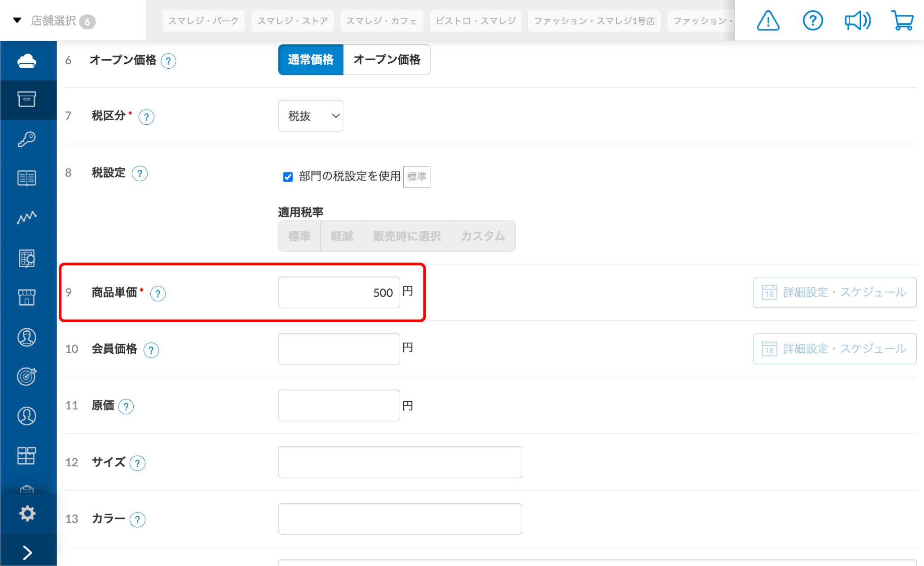Click the key icon in the sidebar
924x566 pixels.
[x=28, y=139]
